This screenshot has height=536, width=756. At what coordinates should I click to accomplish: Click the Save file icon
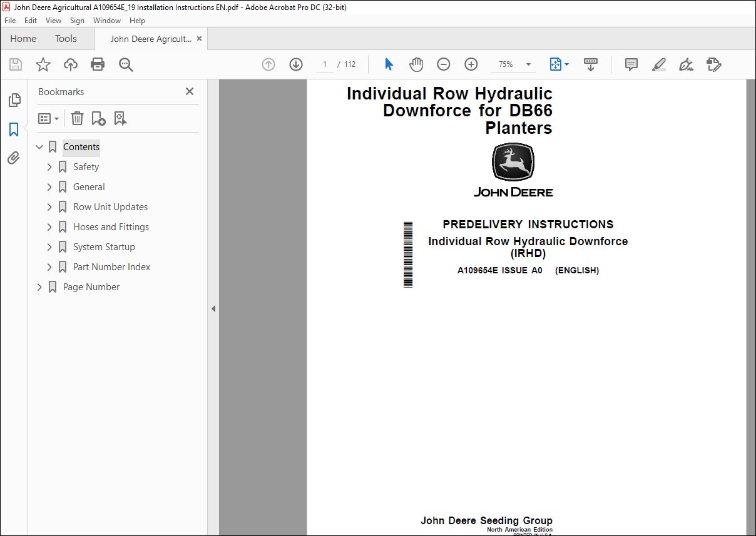point(16,64)
